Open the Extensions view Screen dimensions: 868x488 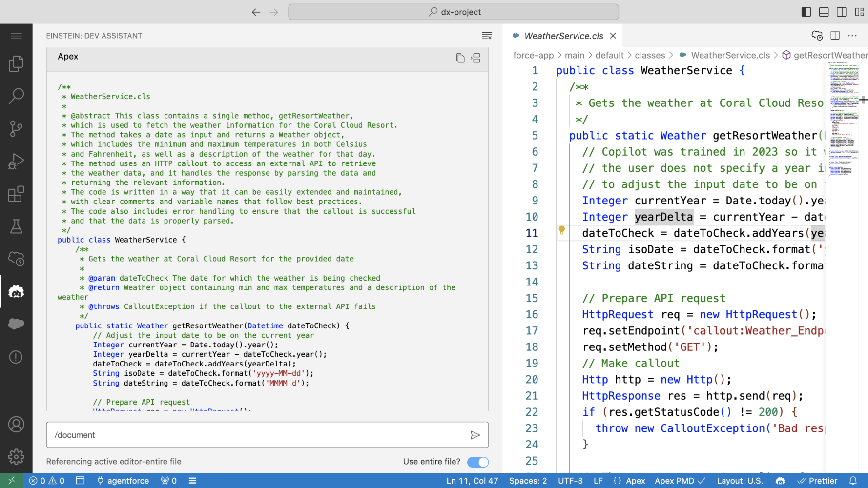coord(16,194)
